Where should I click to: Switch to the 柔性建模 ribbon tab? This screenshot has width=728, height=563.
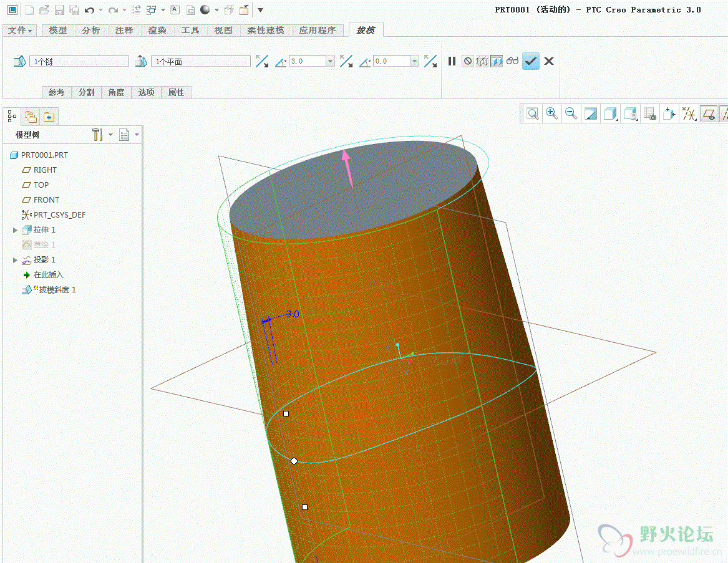pos(266,30)
